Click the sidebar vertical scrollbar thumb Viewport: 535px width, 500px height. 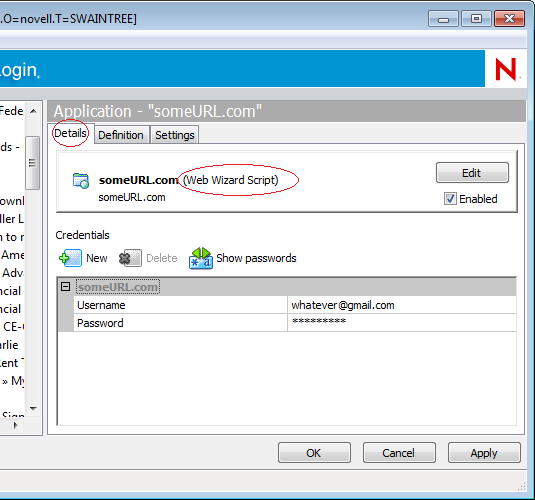32,163
